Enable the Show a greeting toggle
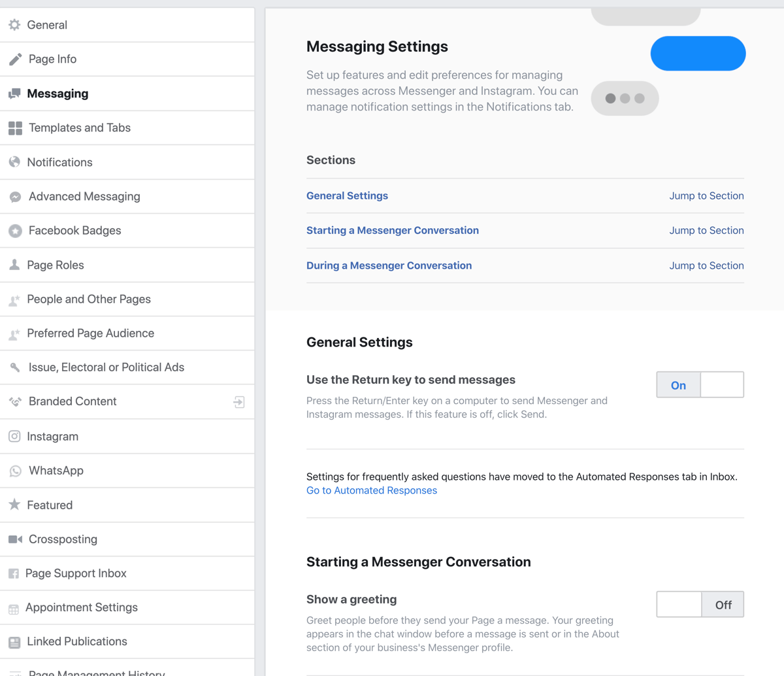 pos(700,604)
